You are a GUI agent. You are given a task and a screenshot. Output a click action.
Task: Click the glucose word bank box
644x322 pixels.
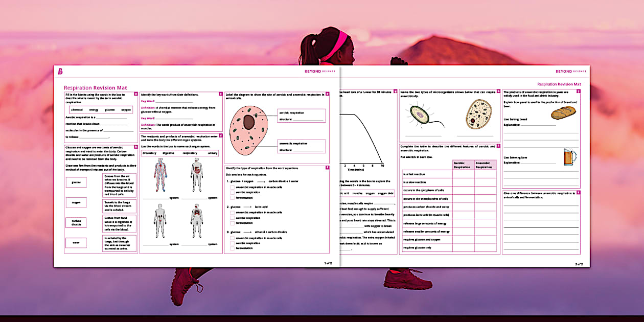pos(76,182)
